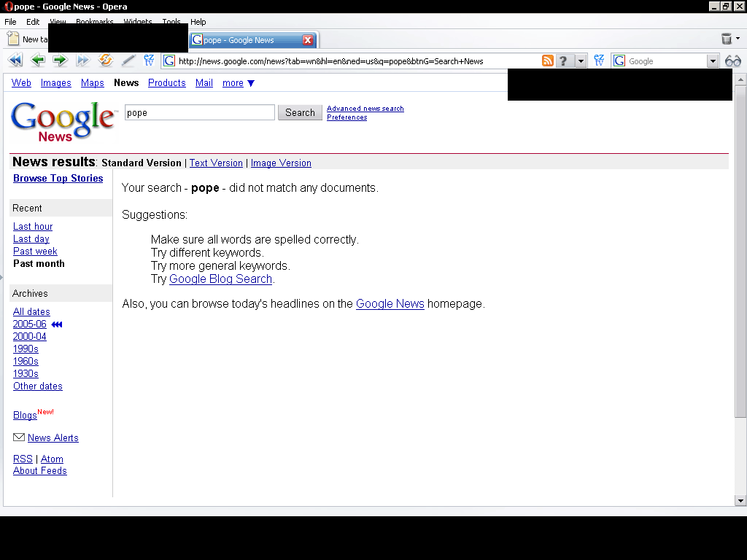Switch to Text Version

coord(216,163)
